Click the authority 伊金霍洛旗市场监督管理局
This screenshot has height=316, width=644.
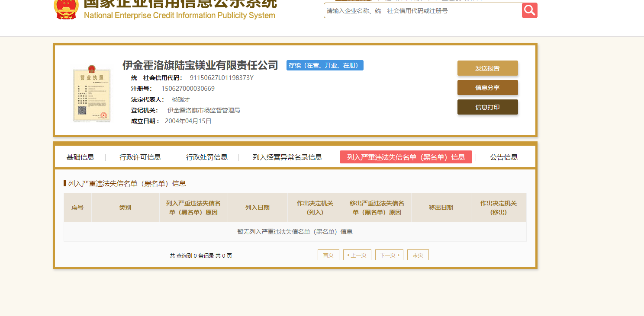(x=204, y=110)
